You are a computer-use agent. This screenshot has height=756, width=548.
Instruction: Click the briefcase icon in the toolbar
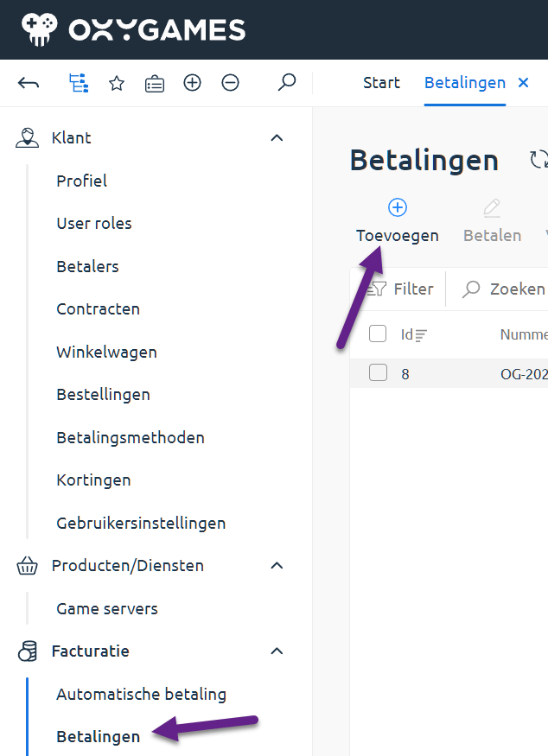pos(154,83)
